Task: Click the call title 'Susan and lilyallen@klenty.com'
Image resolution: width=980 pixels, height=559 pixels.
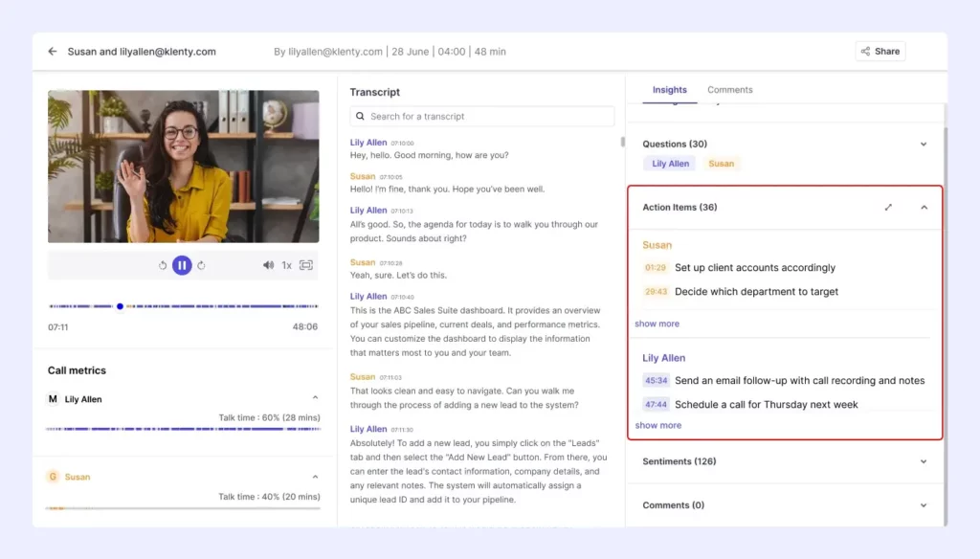Action: (x=142, y=52)
